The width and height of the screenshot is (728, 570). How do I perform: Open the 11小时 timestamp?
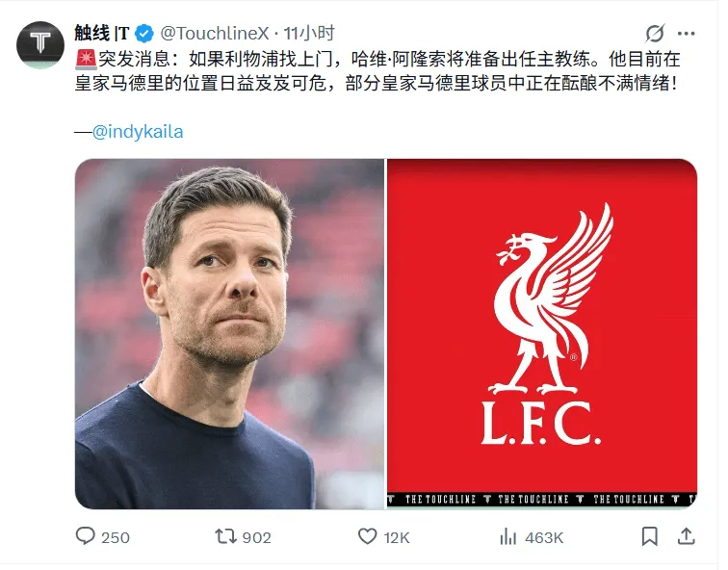coord(309,34)
